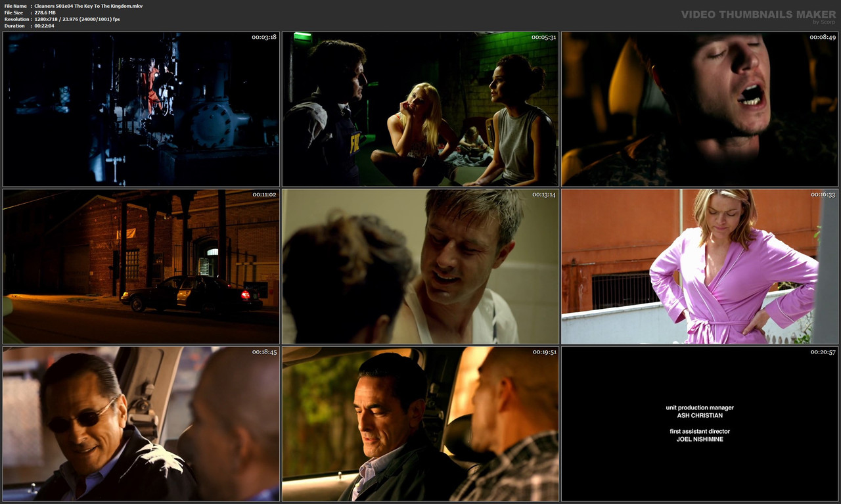Click the 'ASH CHRISTIAN' credit text
841x504 pixels.
click(x=700, y=415)
